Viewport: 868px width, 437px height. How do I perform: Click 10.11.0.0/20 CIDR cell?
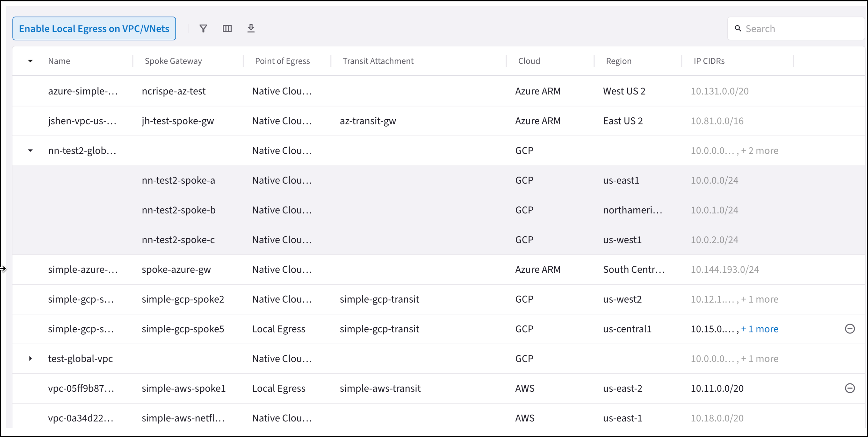pyautogui.click(x=717, y=388)
